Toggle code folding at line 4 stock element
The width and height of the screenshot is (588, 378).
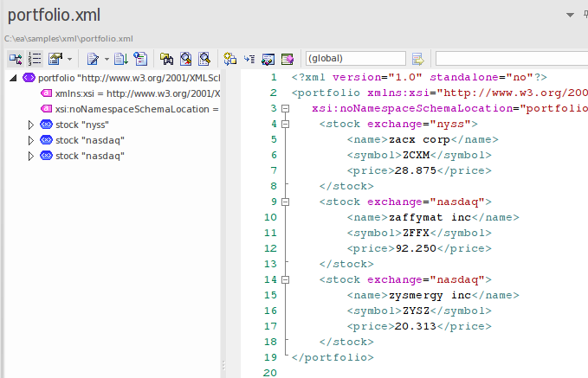click(284, 124)
